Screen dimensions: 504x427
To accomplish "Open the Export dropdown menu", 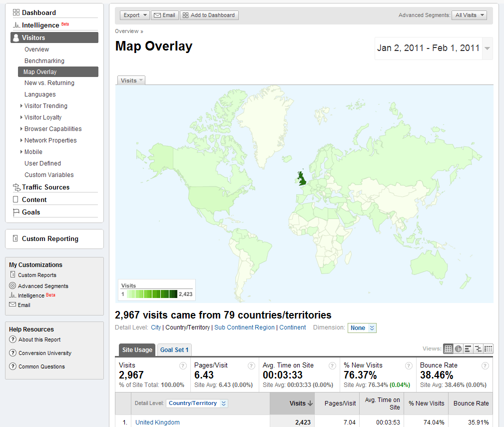I will click(134, 15).
